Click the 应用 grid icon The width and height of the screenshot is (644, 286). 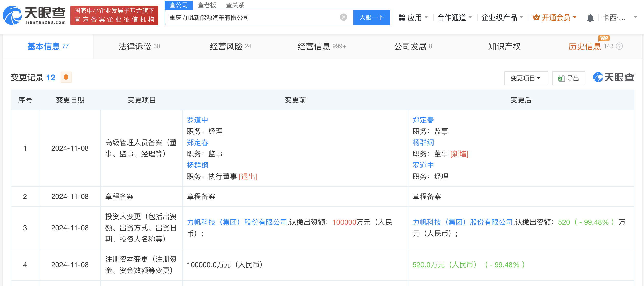(x=402, y=17)
